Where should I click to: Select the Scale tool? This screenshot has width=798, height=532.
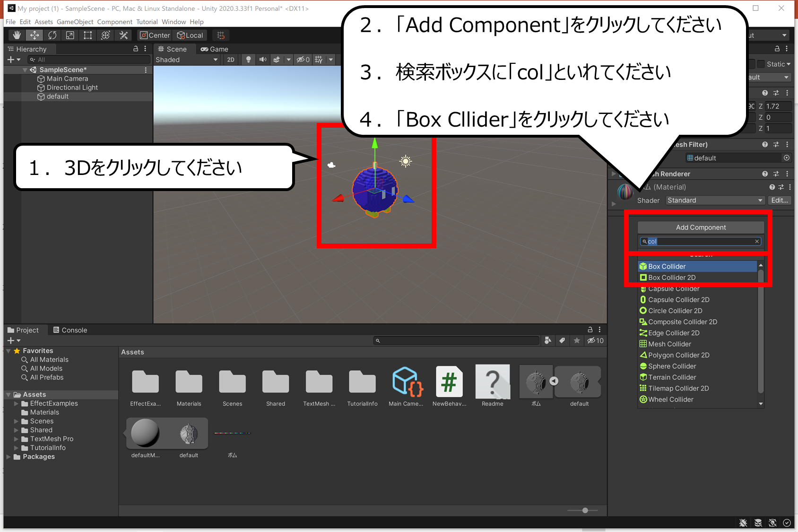point(70,35)
